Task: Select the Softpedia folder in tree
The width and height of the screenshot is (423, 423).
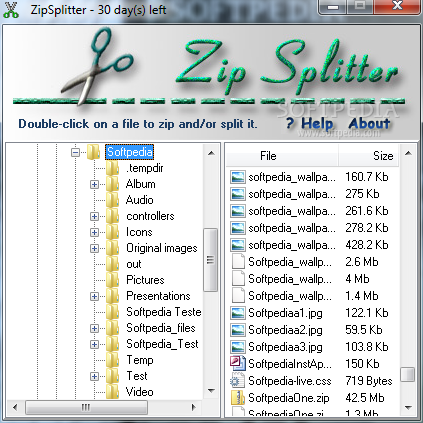Action: coord(130,152)
